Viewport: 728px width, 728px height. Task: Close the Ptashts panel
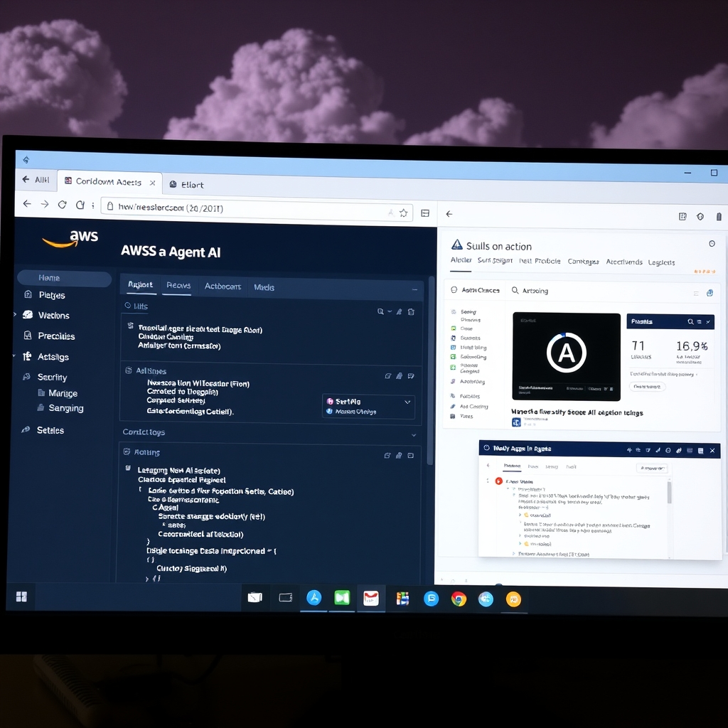pyautogui.click(x=708, y=322)
